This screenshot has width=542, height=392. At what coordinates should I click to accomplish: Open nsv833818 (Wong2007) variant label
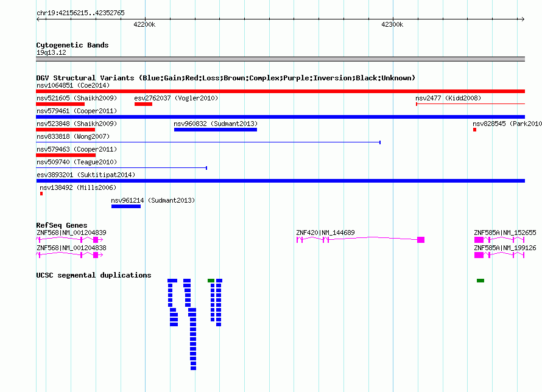pyautogui.click(x=73, y=136)
